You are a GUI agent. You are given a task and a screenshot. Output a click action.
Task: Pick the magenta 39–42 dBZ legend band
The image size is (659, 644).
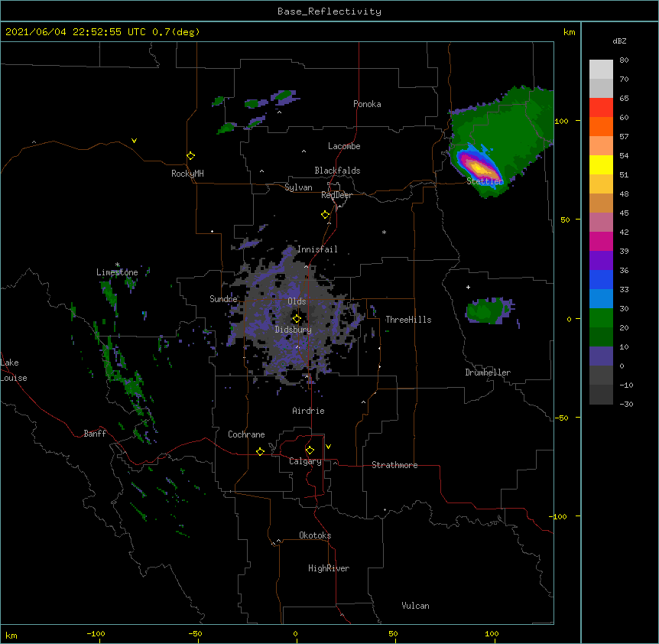point(601,241)
